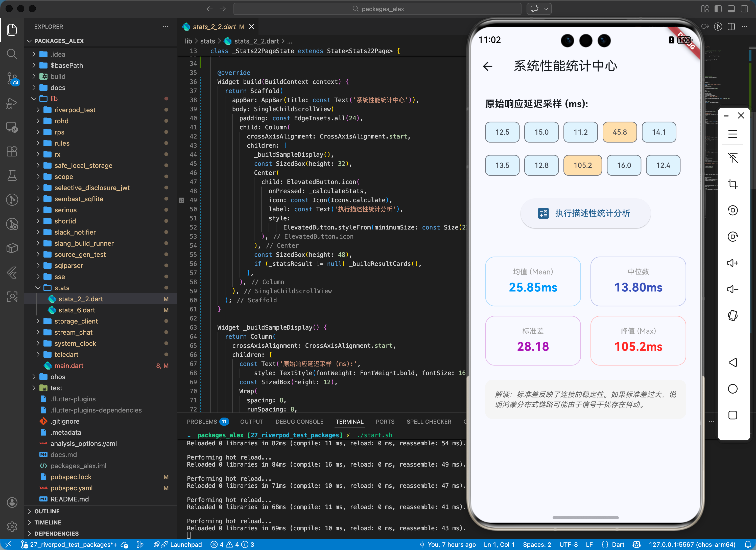Toggle the bottom panel layout button

pos(731,9)
